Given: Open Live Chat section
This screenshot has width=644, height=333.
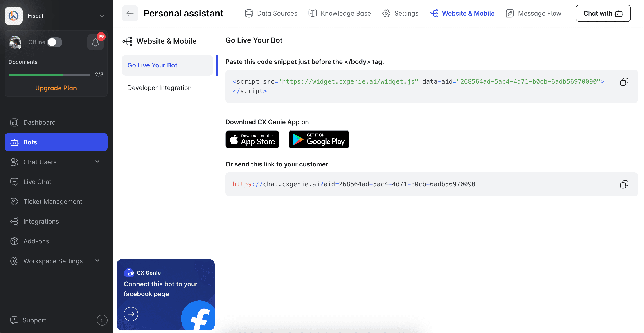Looking at the screenshot, I should [56, 182].
